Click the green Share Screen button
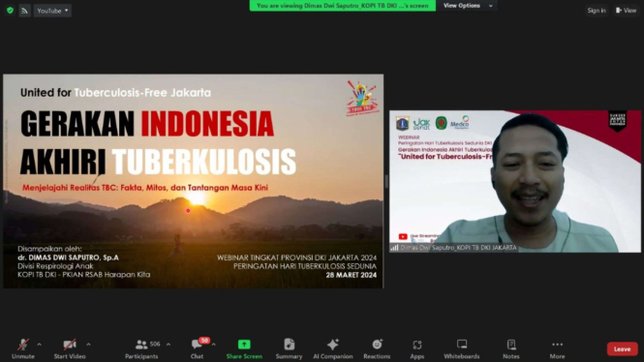 point(244,348)
